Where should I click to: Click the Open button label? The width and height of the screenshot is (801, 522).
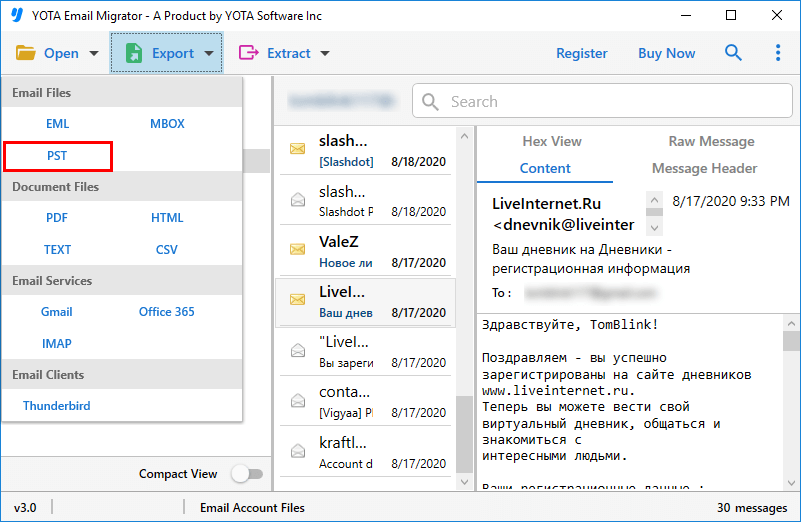click(x=61, y=53)
